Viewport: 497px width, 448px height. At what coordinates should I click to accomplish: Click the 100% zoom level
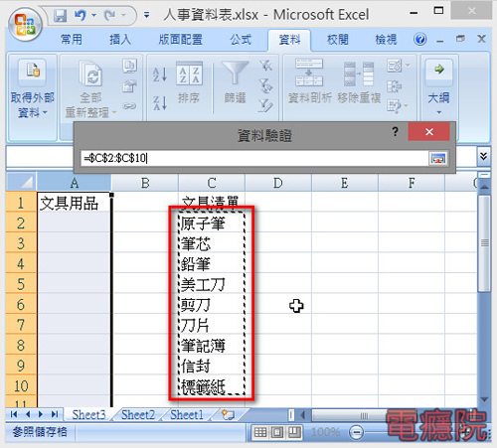pyautogui.click(x=325, y=432)
